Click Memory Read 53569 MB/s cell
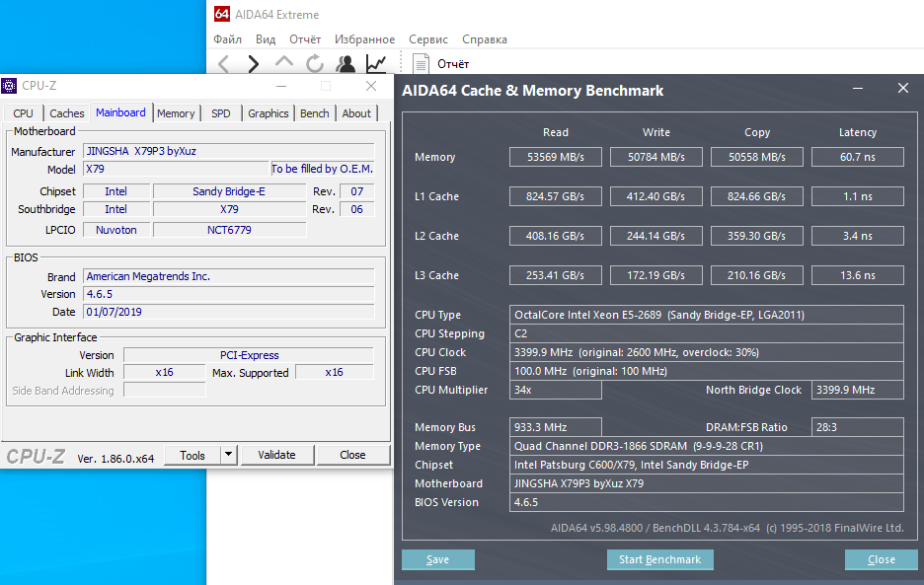The image size is (924, 585). (556, 157)
